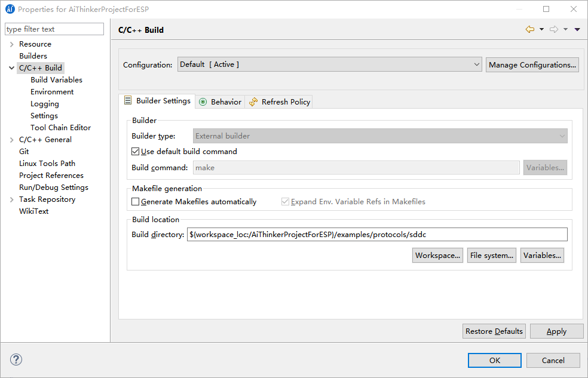The image size is (588, 378).
Task: Click in the Build directory field
Action: click(x=376, y=235)
